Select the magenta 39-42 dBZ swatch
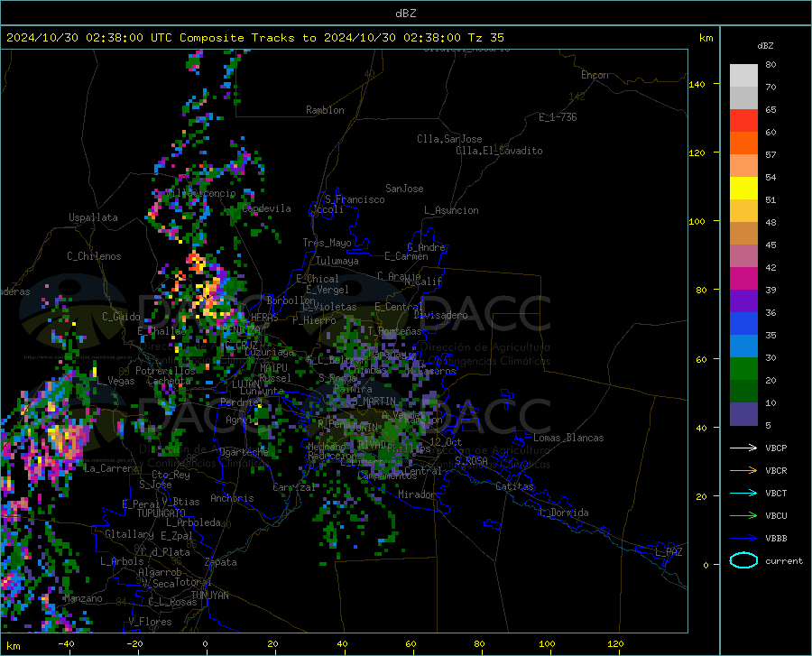The image size is (812, 656). (x=743, y=279)
